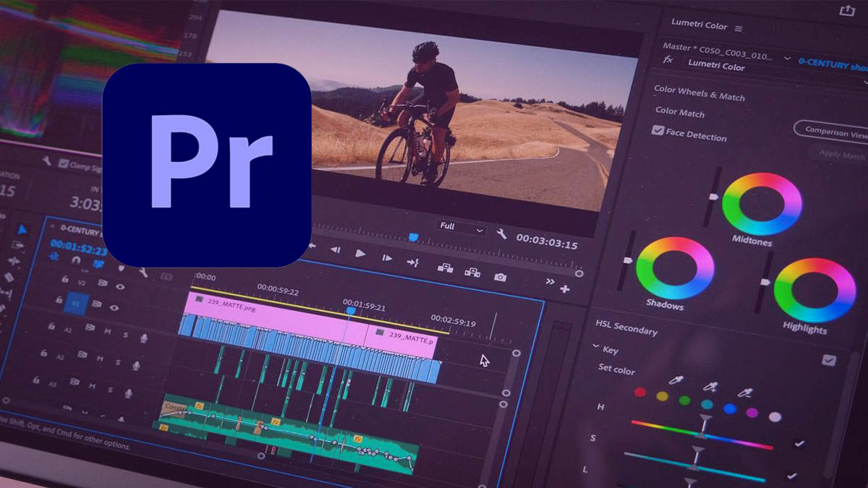Open the program monitor Button Editor plus

[x=565, y=288]
